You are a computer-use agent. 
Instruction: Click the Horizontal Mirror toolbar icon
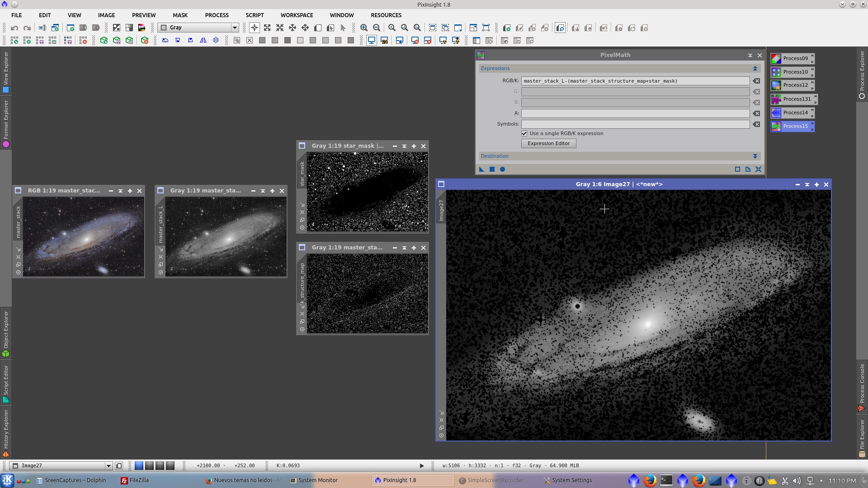click(x=203, y=41)
